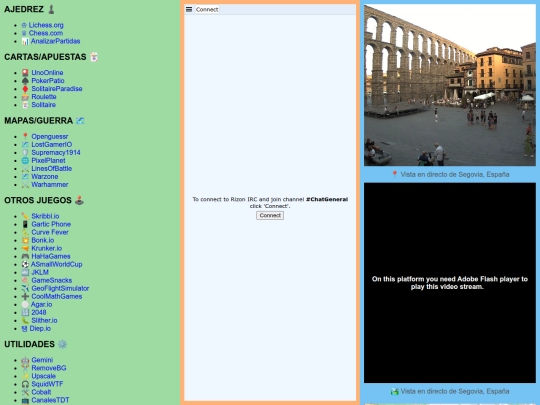Image resolution: width=540 pixels, height=405 pixels.
Task: Click the gear emoji next to UTILIDADES
Action: pyautogui.click(x=62, y=344)
